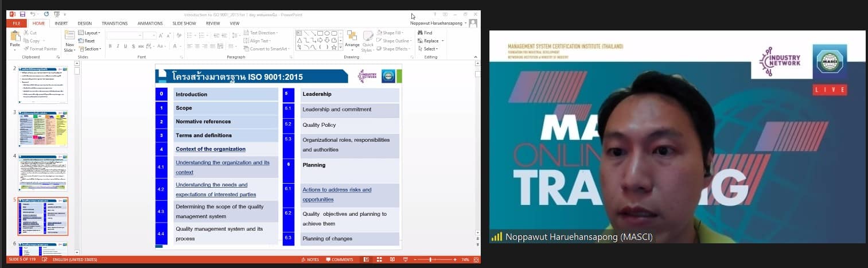Viewport: 868px width, 268px height.
Task: Toggle text Shadow formatting
Action: pyautogui.click(x=134, y=46)
